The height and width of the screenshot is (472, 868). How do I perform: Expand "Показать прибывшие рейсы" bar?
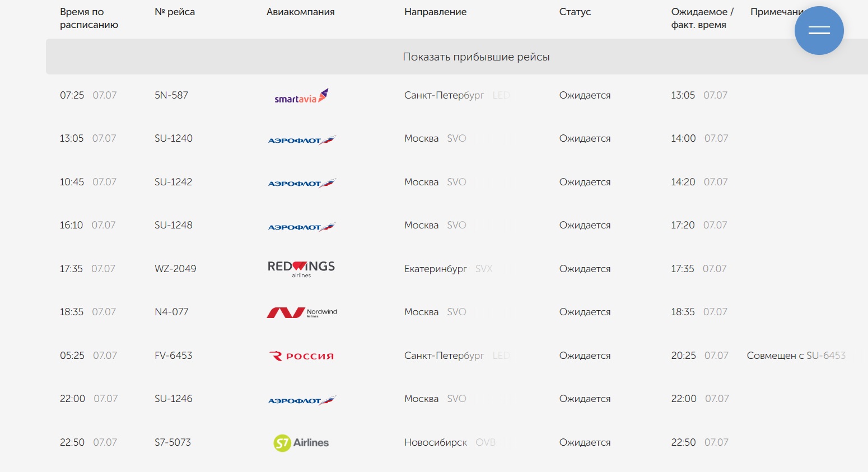tap(476, 57)
